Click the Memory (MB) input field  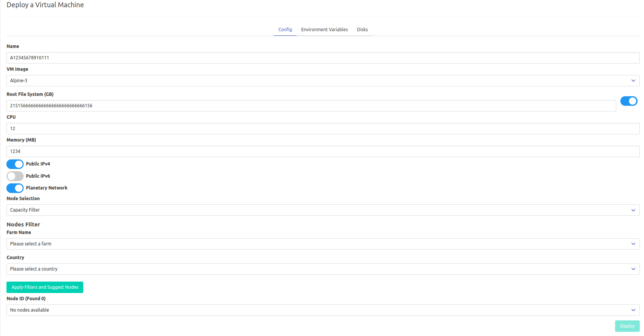click(x=323, y=151)
